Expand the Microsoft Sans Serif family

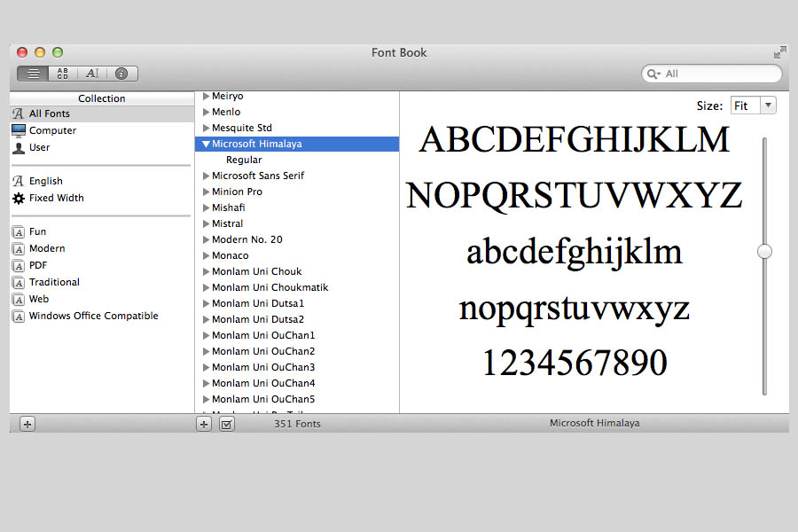coord(206,176)
